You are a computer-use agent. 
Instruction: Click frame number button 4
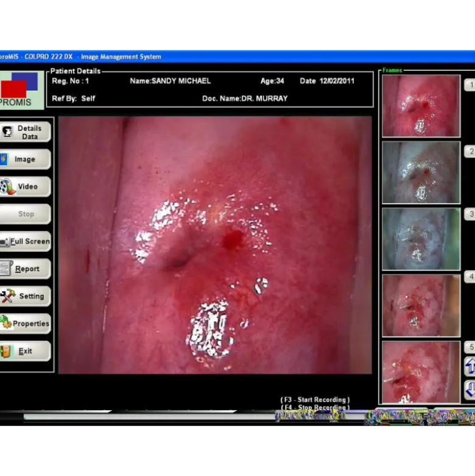click(470, 277)
